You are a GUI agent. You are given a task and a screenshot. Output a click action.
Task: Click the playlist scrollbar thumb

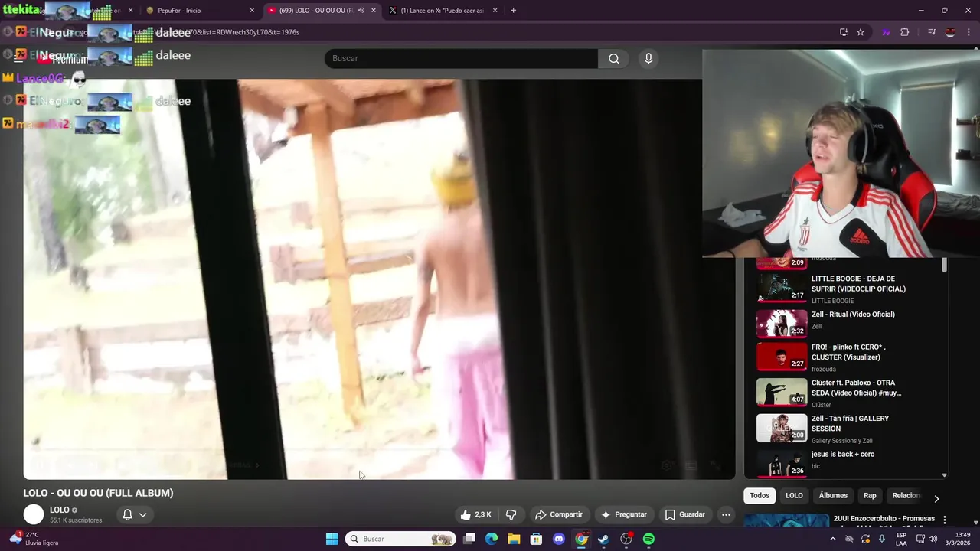tap(944, 266)
